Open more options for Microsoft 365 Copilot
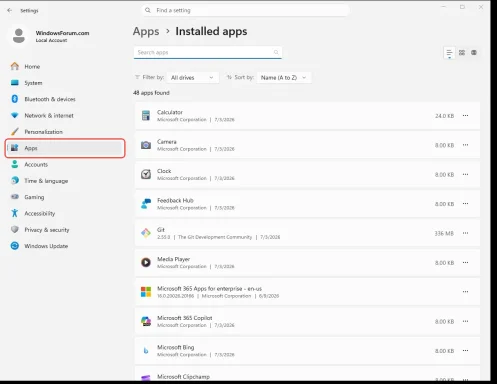Screen dimensions: 497x384 click(x=466, y=321)
